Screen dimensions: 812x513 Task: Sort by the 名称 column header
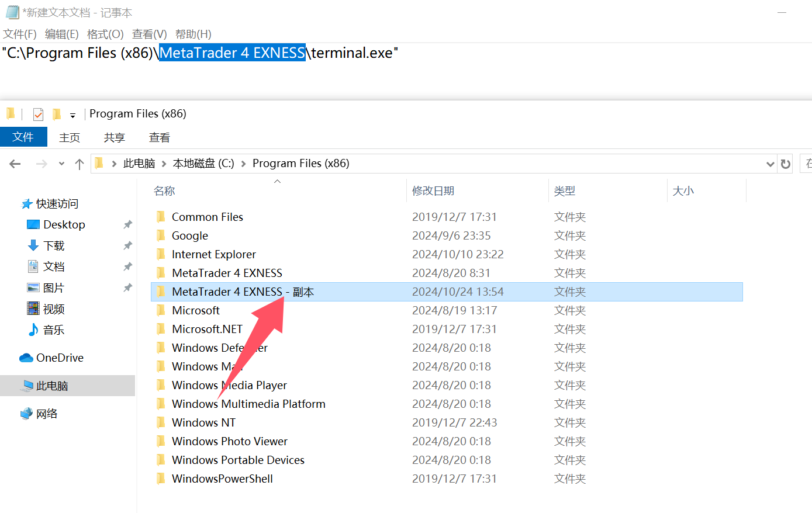(x=164, y=190)
